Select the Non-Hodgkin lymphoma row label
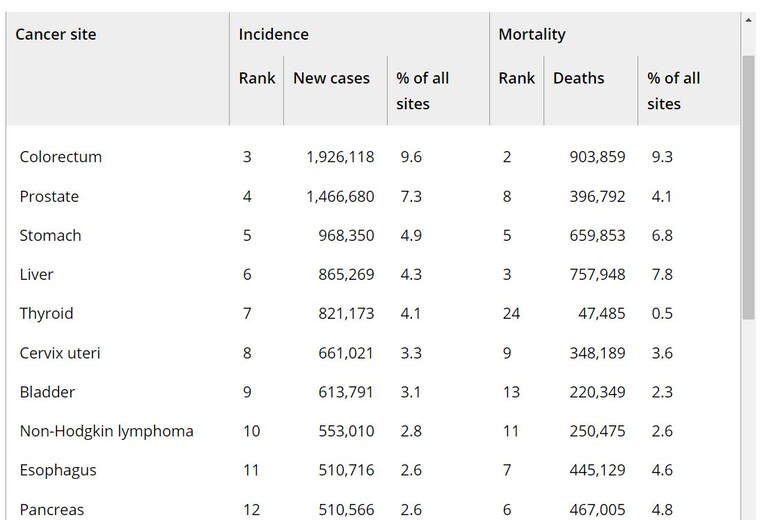Viewport: 767px width, 520px height. click(107, 431)
